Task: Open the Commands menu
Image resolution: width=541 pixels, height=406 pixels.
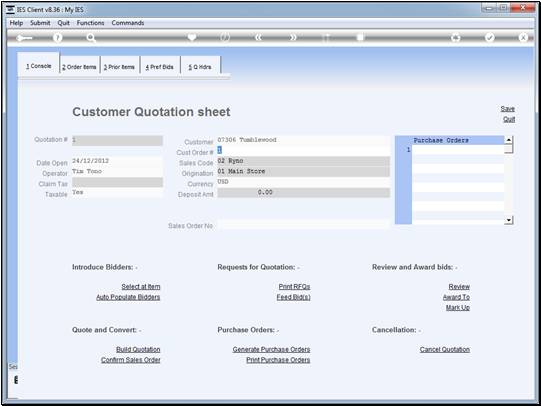Action: [128, 23]
